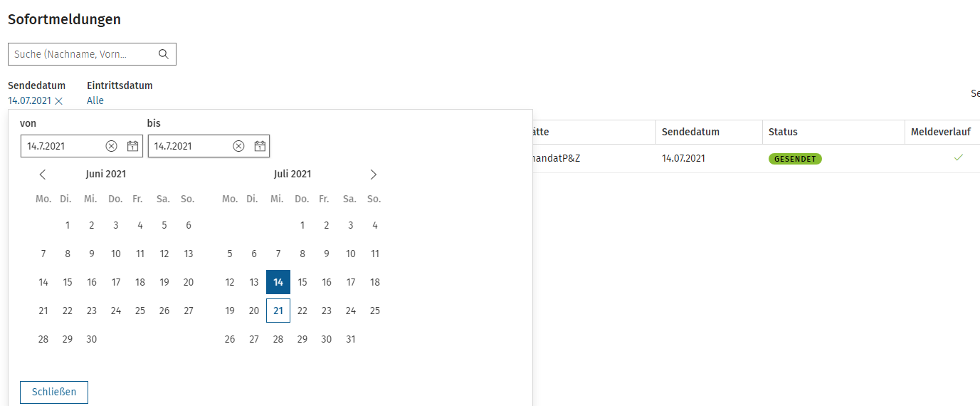The image size is (980, 406).
Task: Go to next month with right chevron
Action: [x=374, y=175]
